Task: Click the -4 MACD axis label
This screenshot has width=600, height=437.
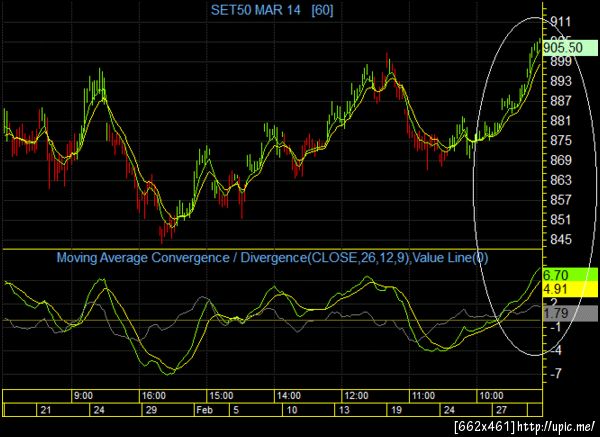Action: click(x=556, y=350)
